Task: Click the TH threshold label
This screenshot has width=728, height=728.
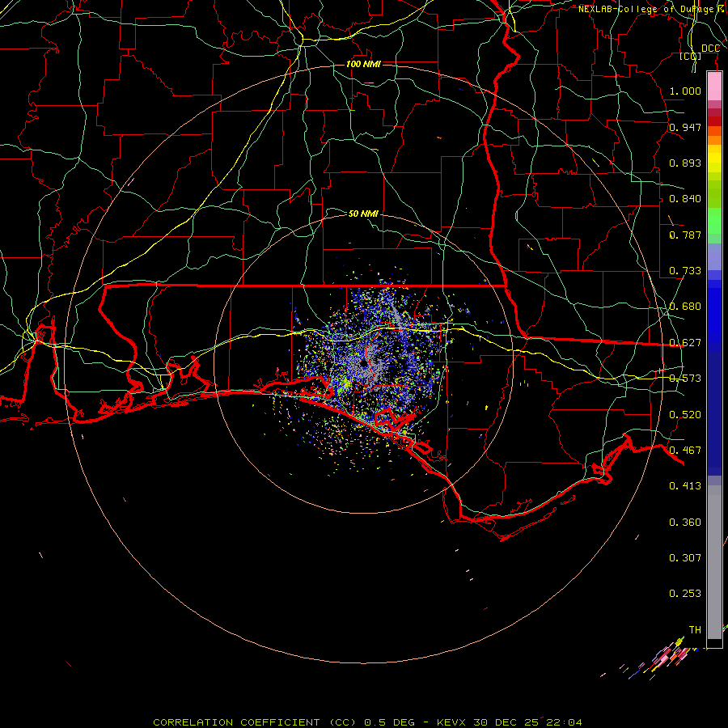Action: (695, 630)
